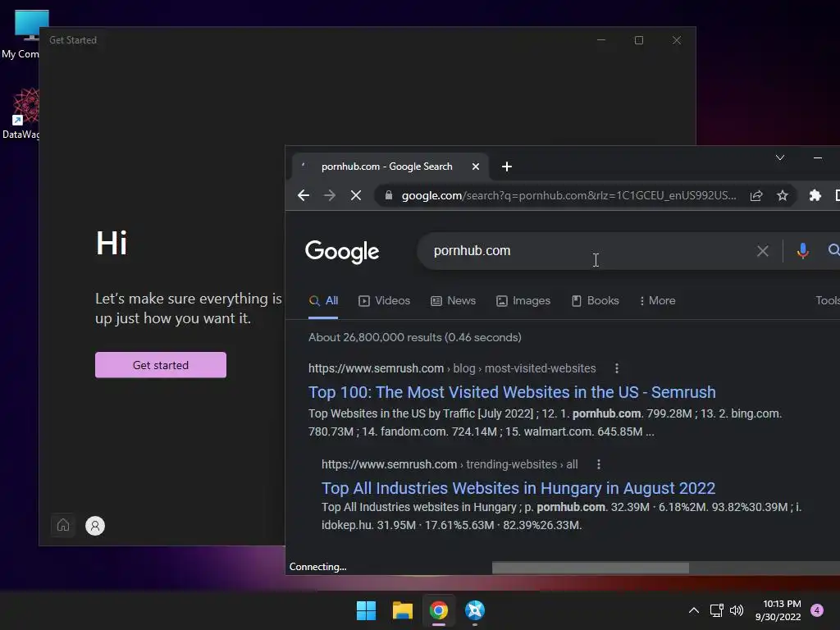The width and height of the screenshot is (840, 630).
Task: Expand the Chrome tab search chevron
Action: click(780, 157)
